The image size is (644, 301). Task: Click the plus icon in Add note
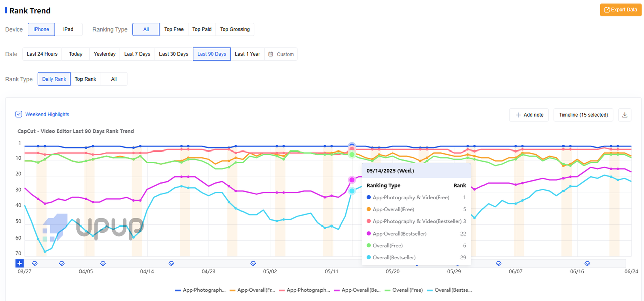pyautogui.click(x=518, y=115)
